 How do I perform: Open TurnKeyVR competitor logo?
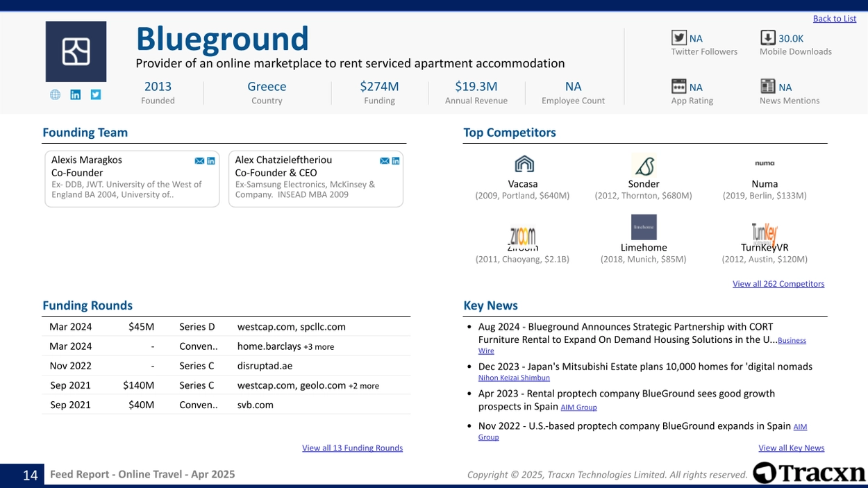click(x=765, y=233)
